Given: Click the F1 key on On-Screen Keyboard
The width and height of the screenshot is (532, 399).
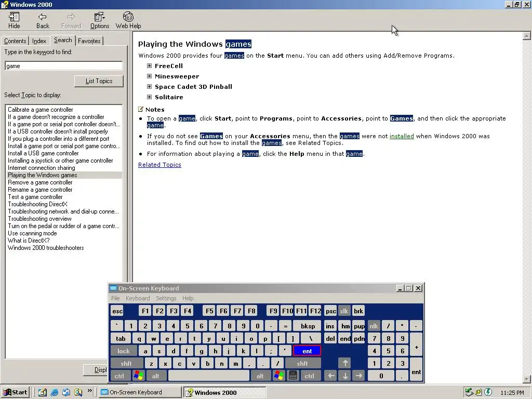Looking at the screenshot, I should [145, 311].
